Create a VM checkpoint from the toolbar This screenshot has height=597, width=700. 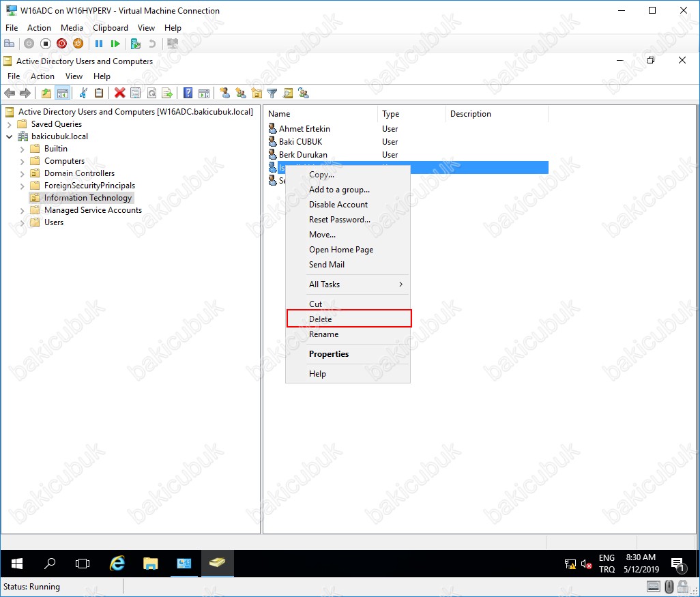pos(136,43)
